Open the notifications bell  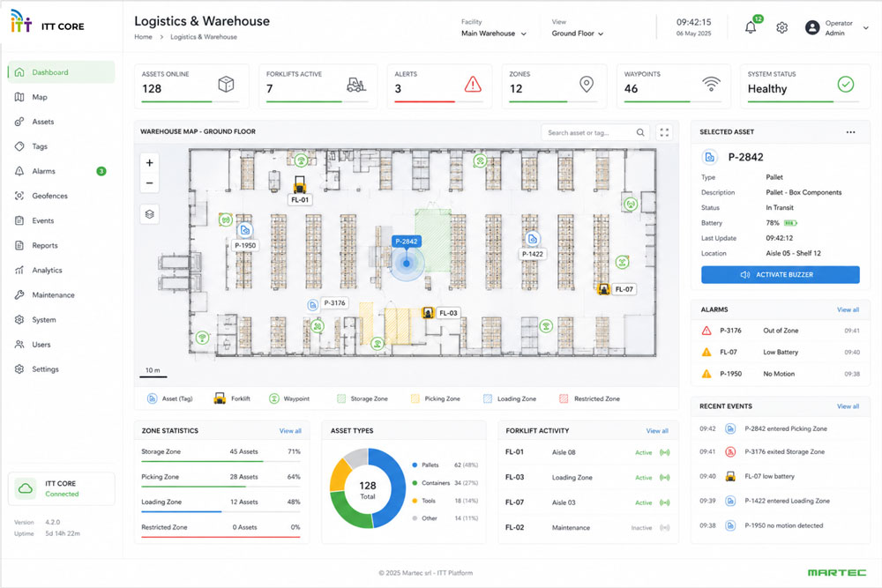[751, 27]
